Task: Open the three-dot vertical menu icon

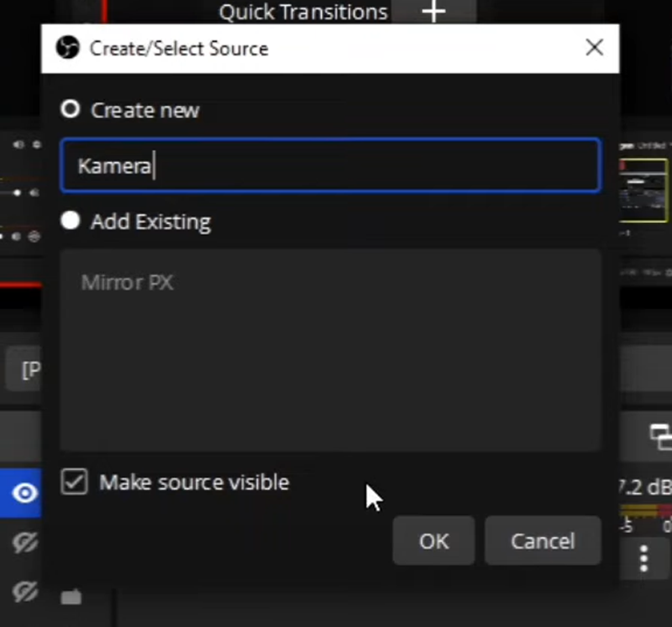Action: pos(644,558)
